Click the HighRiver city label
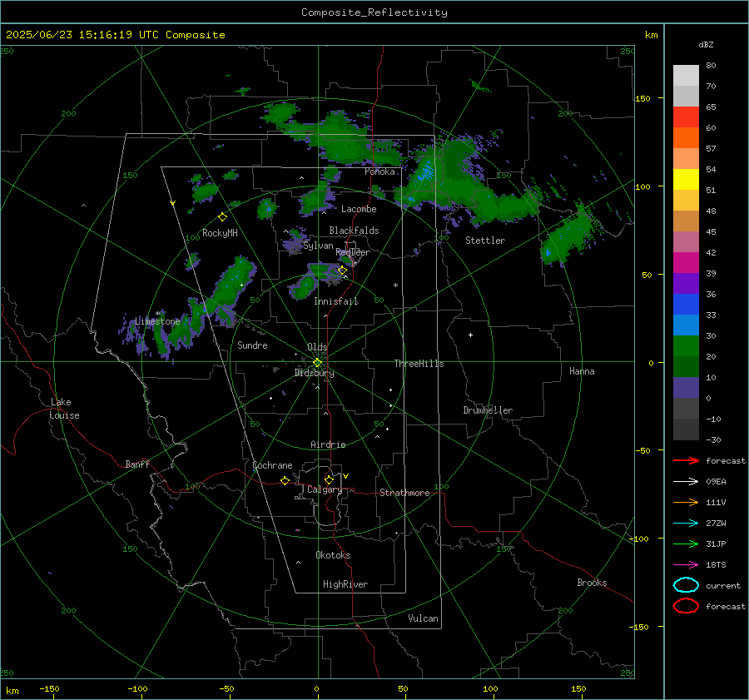 [x=345, y=584]
